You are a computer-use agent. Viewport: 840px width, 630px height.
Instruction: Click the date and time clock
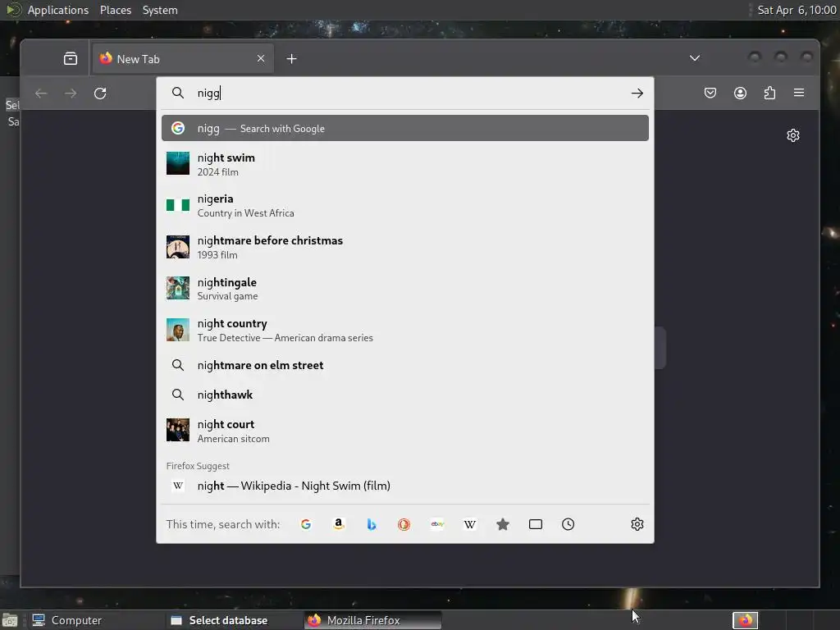pyautogui.click(x=797, y=10)
